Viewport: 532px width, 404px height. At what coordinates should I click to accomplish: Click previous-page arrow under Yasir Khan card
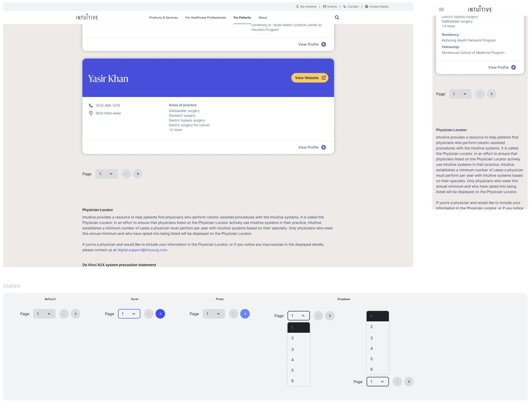[126, 174]
